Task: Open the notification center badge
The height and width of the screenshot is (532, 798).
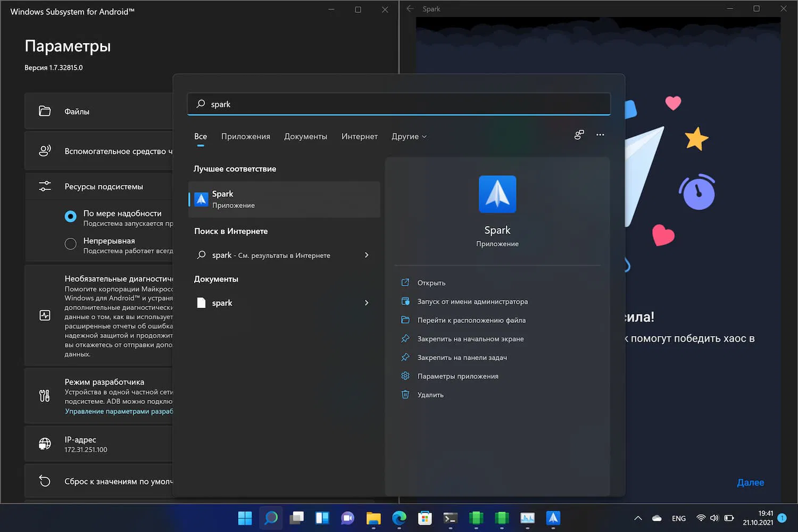Action: tap(782, 518)
